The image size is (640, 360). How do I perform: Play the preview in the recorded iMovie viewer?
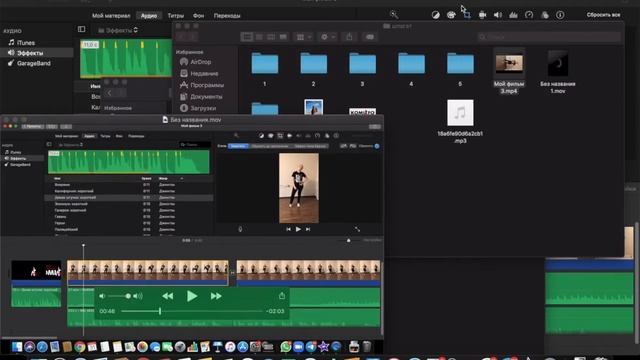[298, 229]
